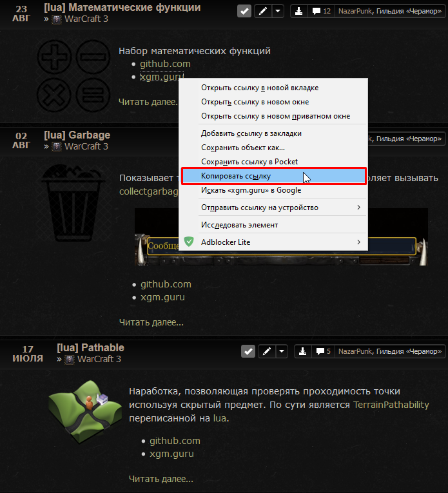Expand the edit dropdown arrow on the Pathable post
The image size is (448, 493).
[x=282, y=351]
